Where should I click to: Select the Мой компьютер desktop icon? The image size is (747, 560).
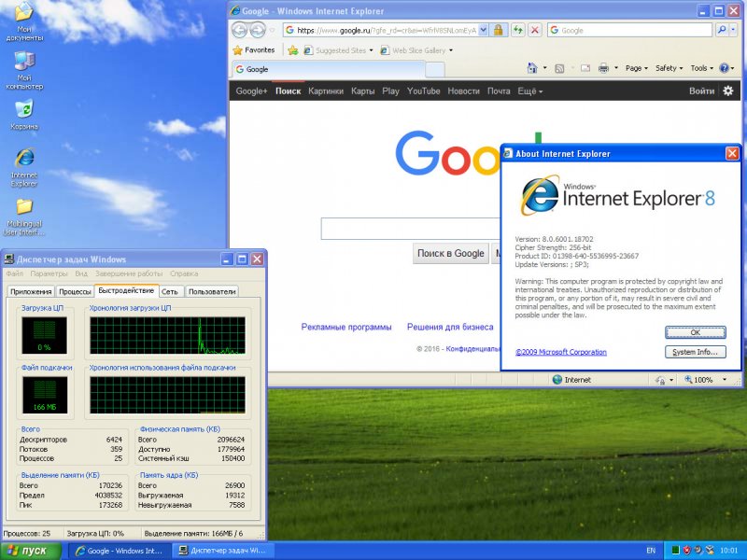(x=24, y=70)
